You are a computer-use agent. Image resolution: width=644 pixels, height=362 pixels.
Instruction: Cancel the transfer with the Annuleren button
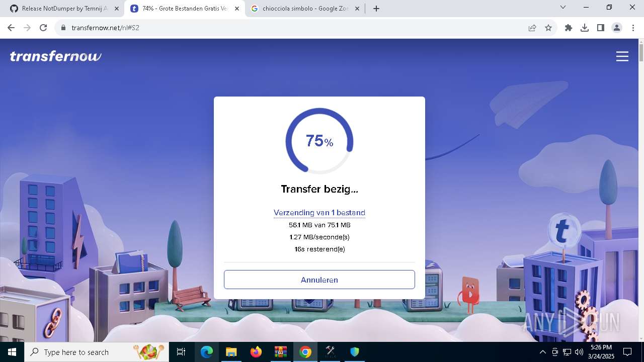coord(319,280)
